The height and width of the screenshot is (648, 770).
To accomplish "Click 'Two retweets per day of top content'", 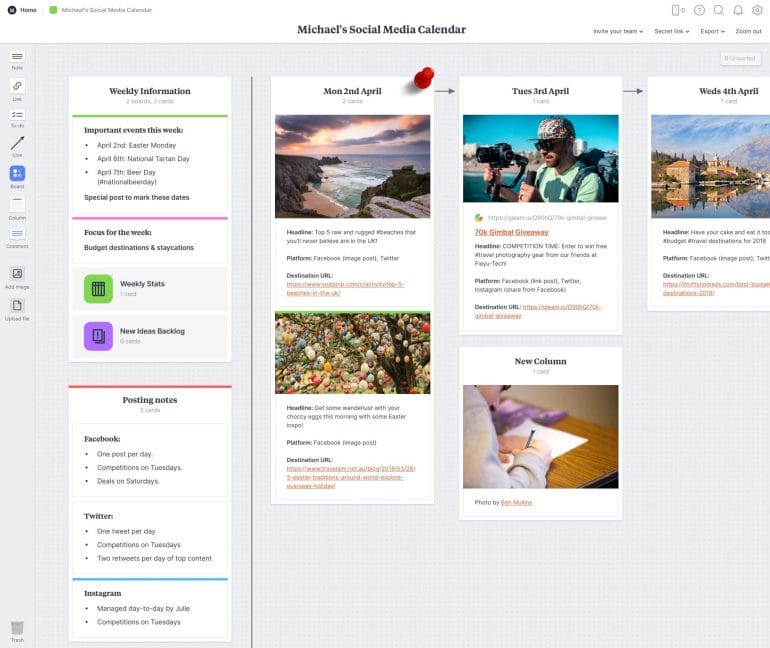I will tap(154, 558).
